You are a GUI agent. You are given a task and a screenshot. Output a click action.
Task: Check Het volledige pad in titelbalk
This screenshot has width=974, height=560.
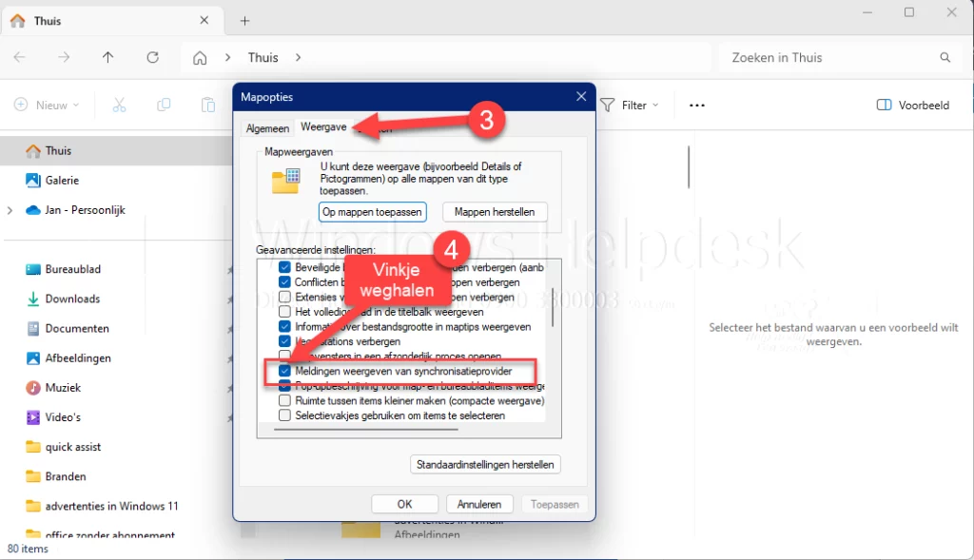[x=284, y=312]
